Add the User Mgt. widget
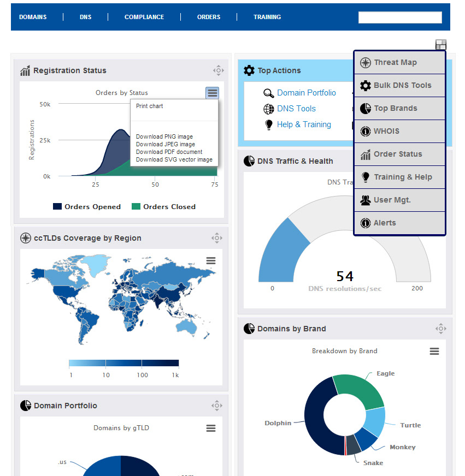465x476 pixels. pos(399,200)
